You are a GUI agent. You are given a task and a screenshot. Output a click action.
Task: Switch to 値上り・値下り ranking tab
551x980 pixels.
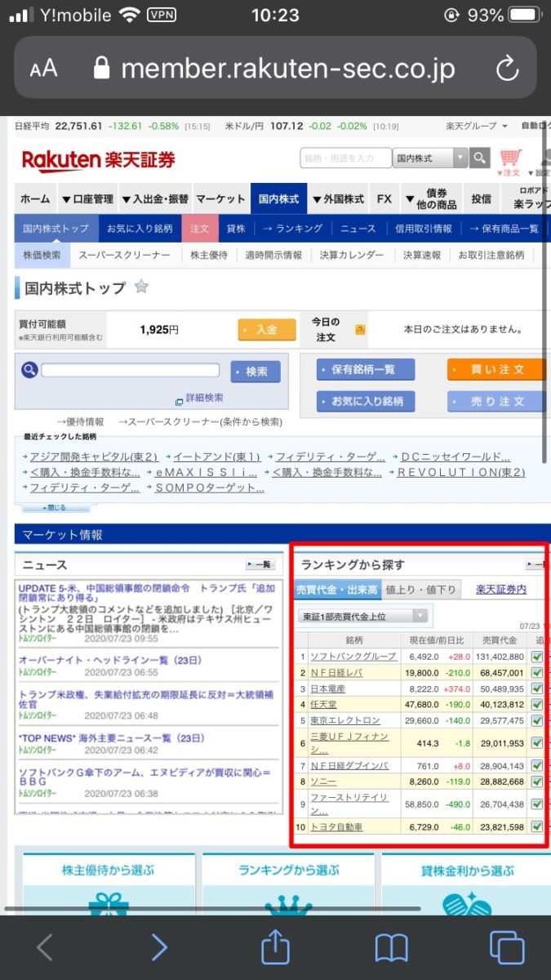[x=421, y=589]
